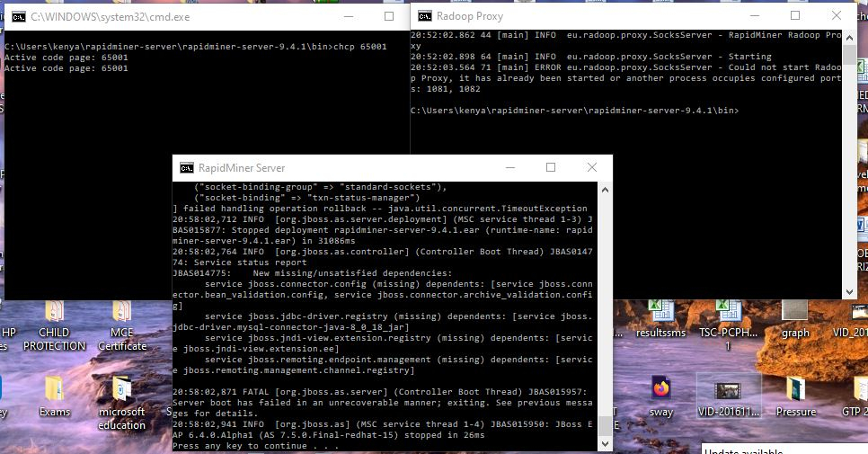Image resolution: width=868 pixels, height=454 pixels.
Task: Open the CHILD PROTECTION desktop folder
Action: click(x=54, y=325)
